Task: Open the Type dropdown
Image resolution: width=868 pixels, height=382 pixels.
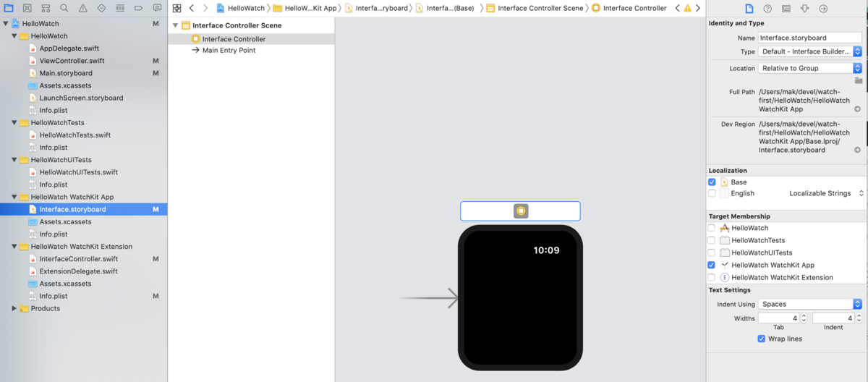Action: pos(810,51)
